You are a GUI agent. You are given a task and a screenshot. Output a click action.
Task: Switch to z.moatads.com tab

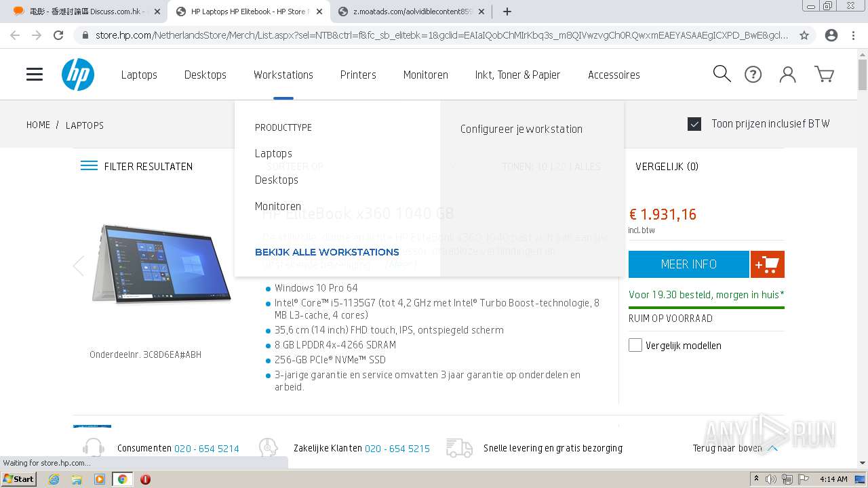[413, 12]
